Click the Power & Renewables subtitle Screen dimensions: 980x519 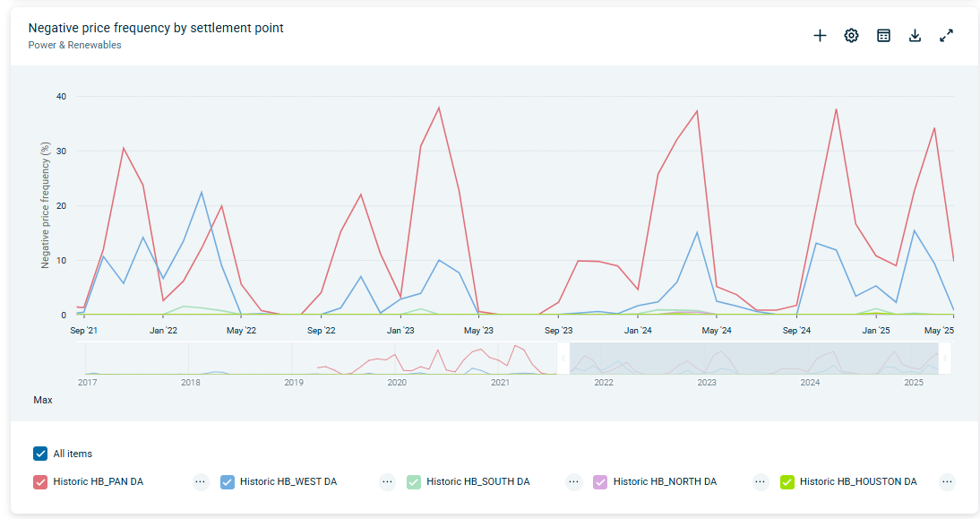tap(74, 45)
